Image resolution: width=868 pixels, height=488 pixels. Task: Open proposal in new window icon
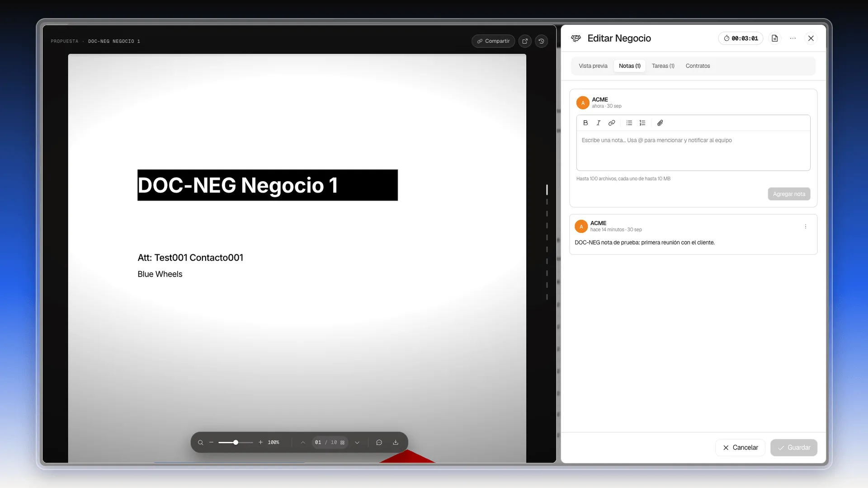[x=525, y=41]
